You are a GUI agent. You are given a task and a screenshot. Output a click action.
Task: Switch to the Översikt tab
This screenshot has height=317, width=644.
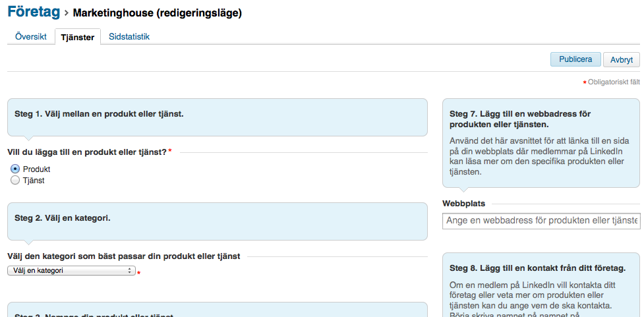(x=31, y=36)
